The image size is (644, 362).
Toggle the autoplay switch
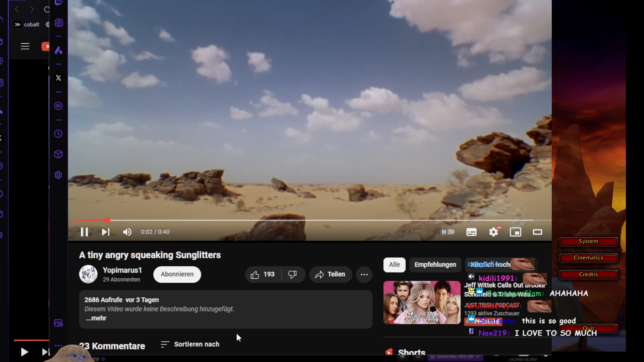[x=447, y=232]
